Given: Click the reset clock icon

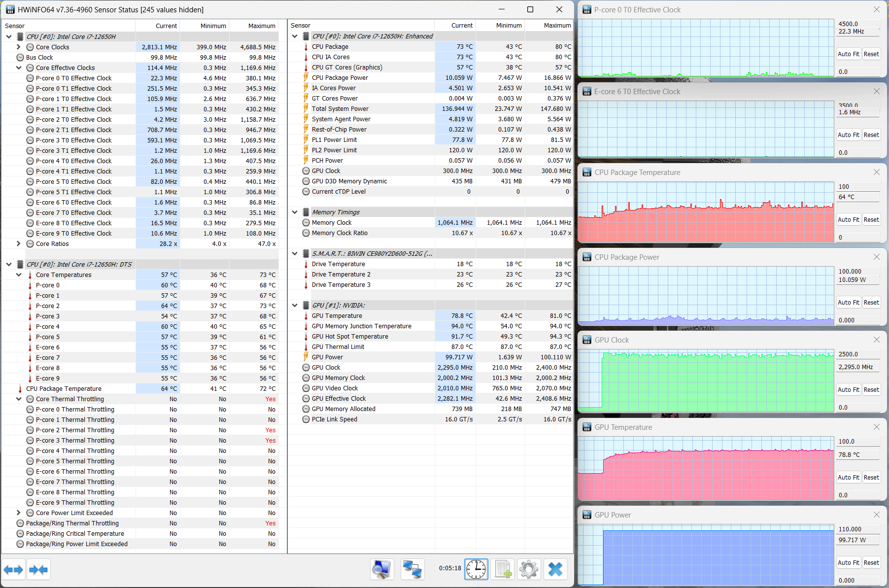Looking at the screenshot, I should click(476, 570).
